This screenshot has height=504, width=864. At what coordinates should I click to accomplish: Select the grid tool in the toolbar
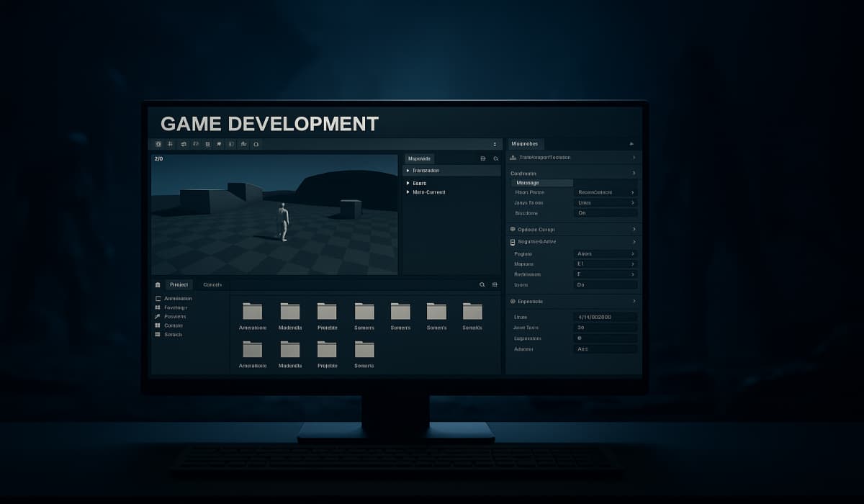[169, 143]
